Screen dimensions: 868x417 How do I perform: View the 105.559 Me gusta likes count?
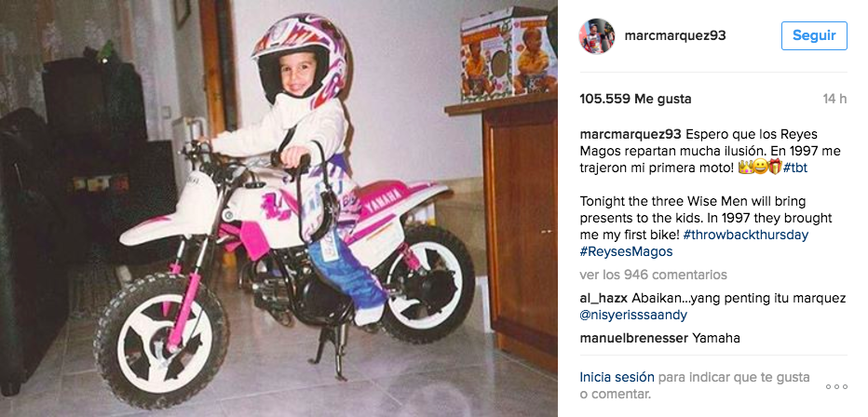[635, 99]
